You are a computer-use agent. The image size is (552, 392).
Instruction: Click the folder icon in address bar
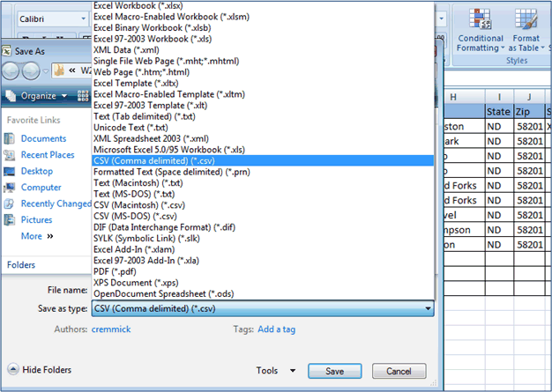pyautogui.click(x=59, y=70)
